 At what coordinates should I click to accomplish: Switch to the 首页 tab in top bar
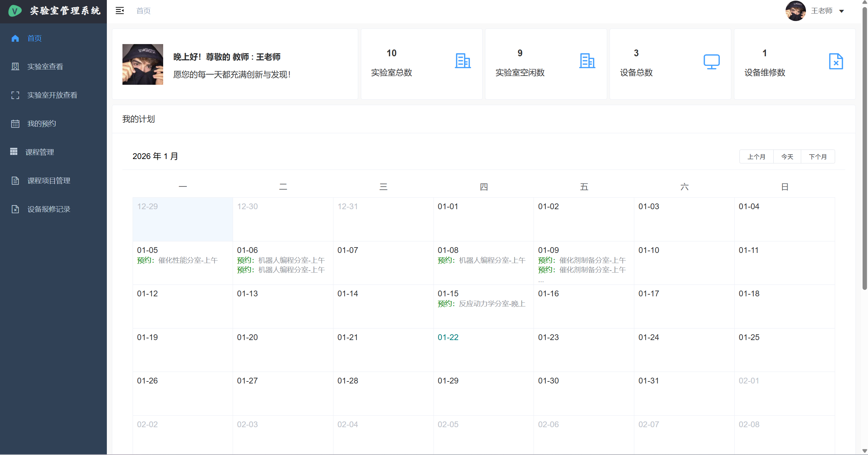pos(143,11)
